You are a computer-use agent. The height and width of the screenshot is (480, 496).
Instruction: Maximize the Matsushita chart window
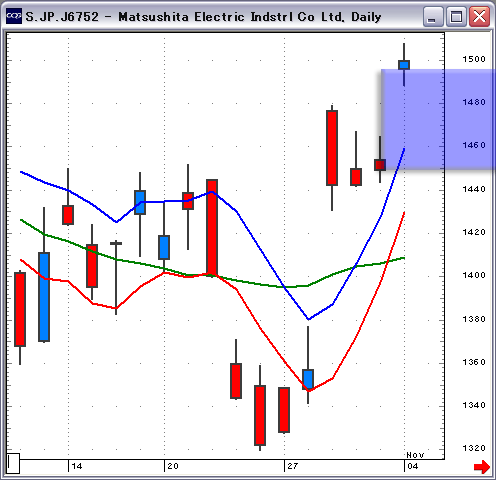click(456, 16)
